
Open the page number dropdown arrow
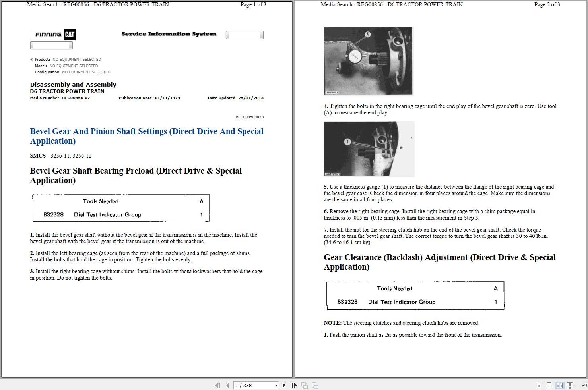(x=276, y=385)
